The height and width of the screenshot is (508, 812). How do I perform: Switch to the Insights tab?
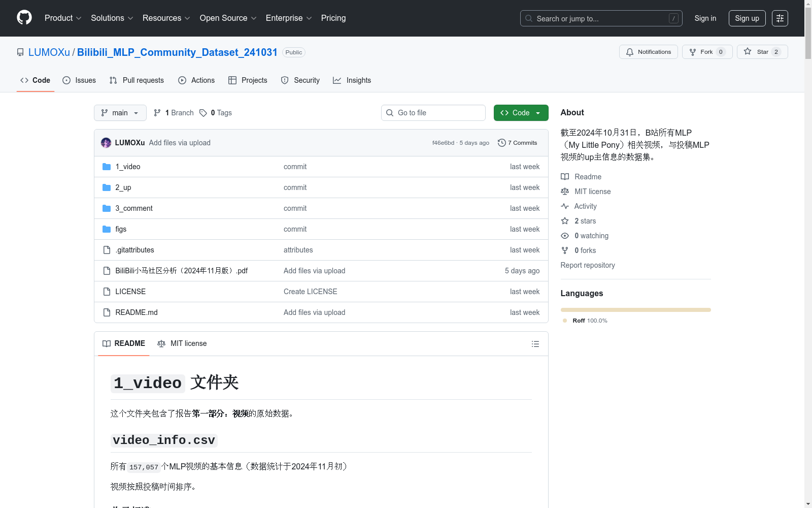[x=352, y=80]
